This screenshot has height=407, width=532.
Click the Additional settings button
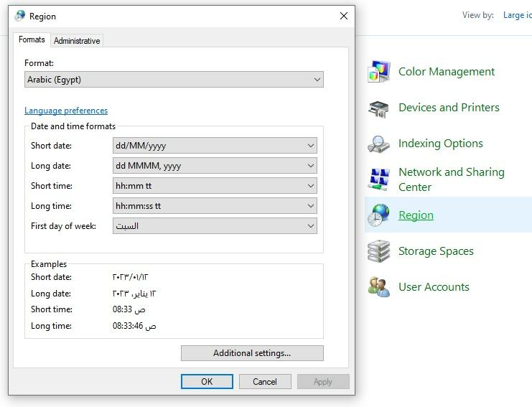click(x=252, y=353)
